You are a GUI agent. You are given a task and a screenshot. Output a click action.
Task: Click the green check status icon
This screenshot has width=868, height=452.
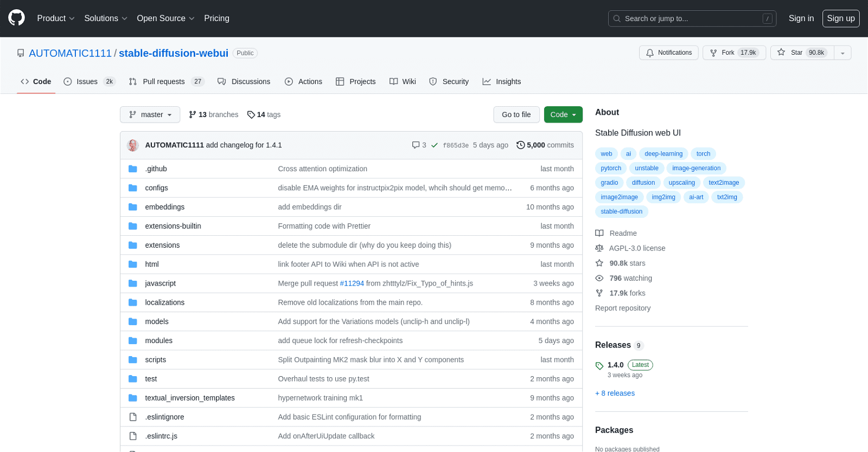click(x=435, y=145)
